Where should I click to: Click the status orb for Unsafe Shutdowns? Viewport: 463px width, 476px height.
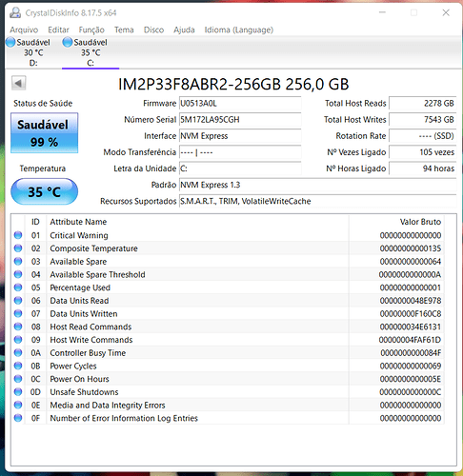[18, 392]
